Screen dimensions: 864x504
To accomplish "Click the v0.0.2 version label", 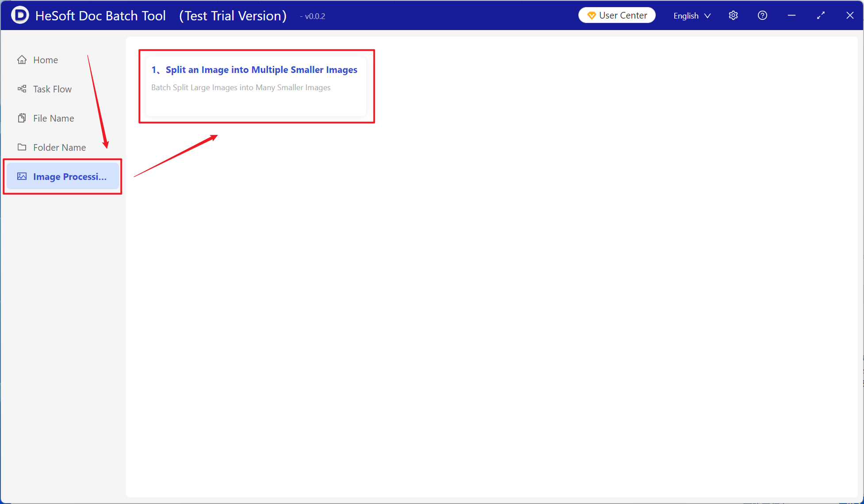I will [x=313, y=16].
